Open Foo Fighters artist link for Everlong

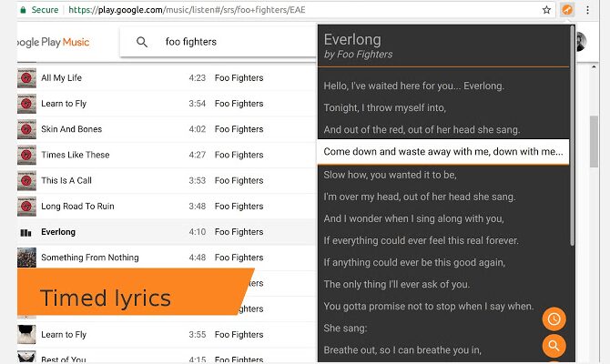pyautogui.click(x=239, y=232)
